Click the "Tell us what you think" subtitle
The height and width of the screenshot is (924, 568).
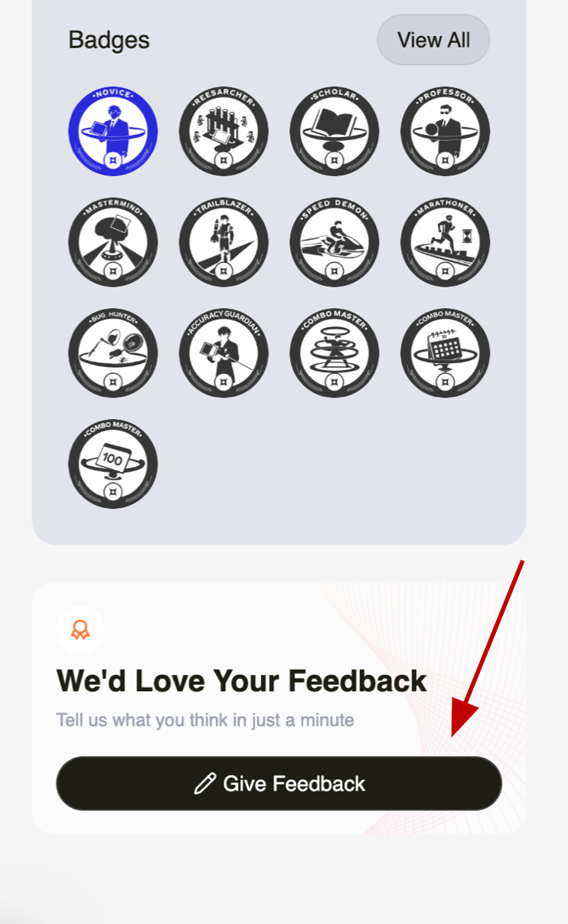(205, 720)
